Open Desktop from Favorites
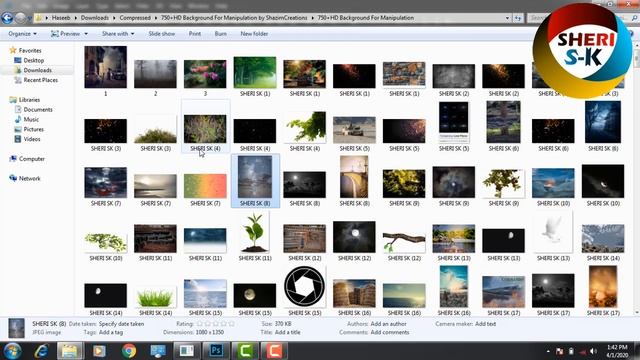This screenshot has height=360, width=640. tap(33, 60)
